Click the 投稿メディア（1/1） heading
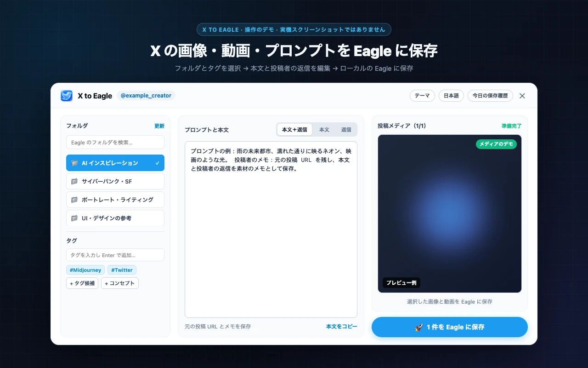This screenshot has width=588, height=368. click(402, 126)
